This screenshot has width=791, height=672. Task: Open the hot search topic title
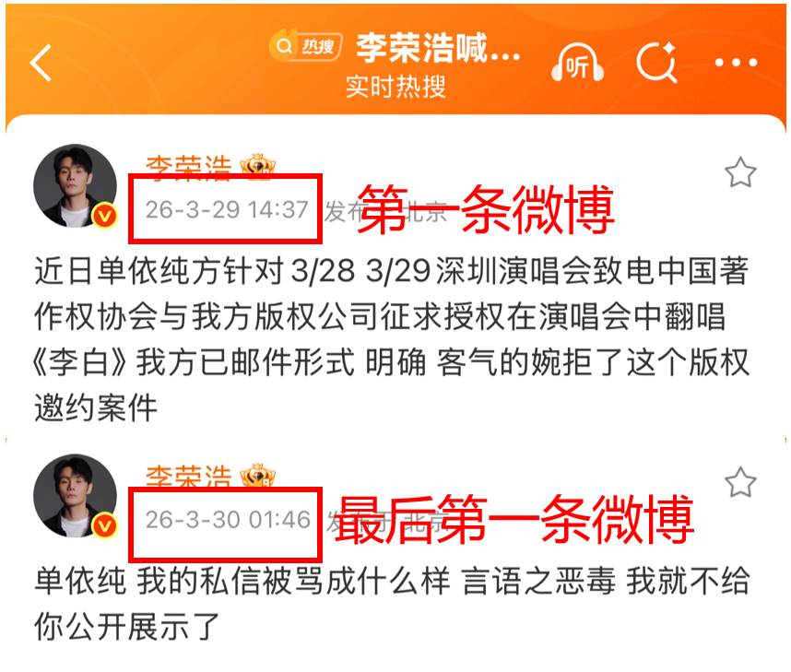439,48
